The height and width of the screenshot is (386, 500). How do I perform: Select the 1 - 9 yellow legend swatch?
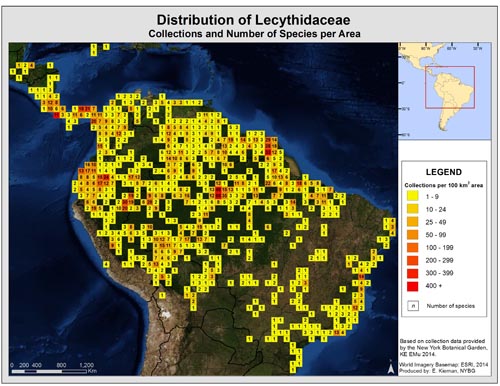click(412, 196)
